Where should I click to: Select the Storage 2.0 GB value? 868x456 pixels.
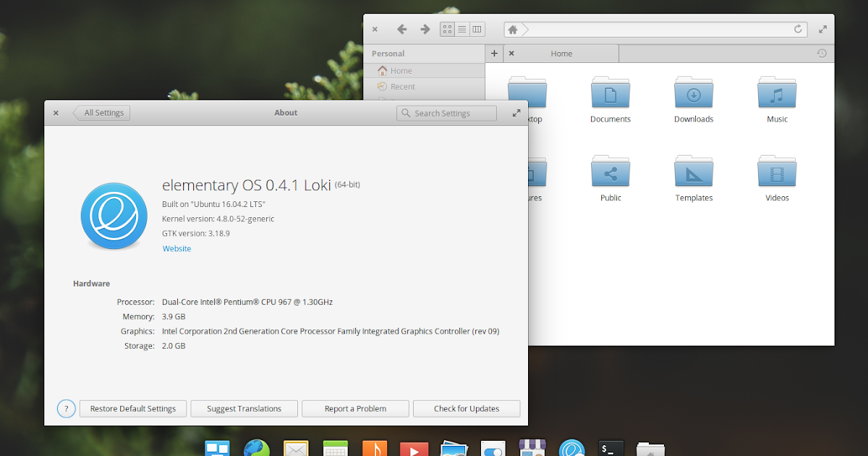click(174, 346)
